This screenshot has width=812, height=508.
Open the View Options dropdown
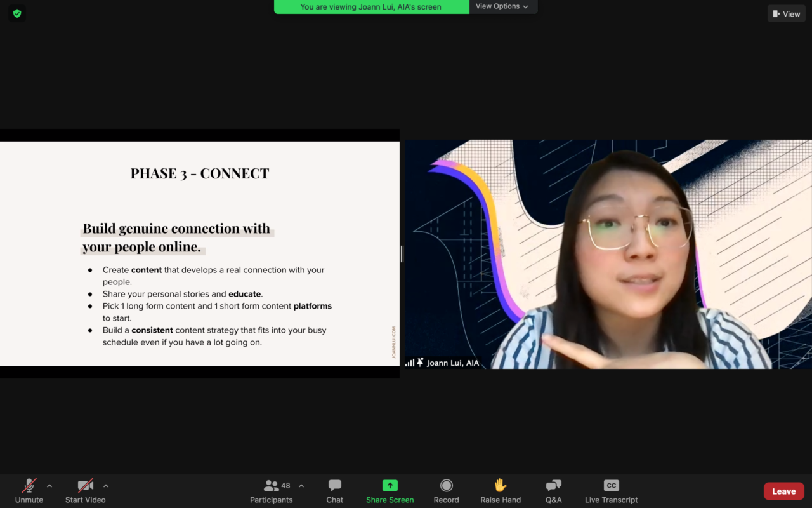(502, 6)
